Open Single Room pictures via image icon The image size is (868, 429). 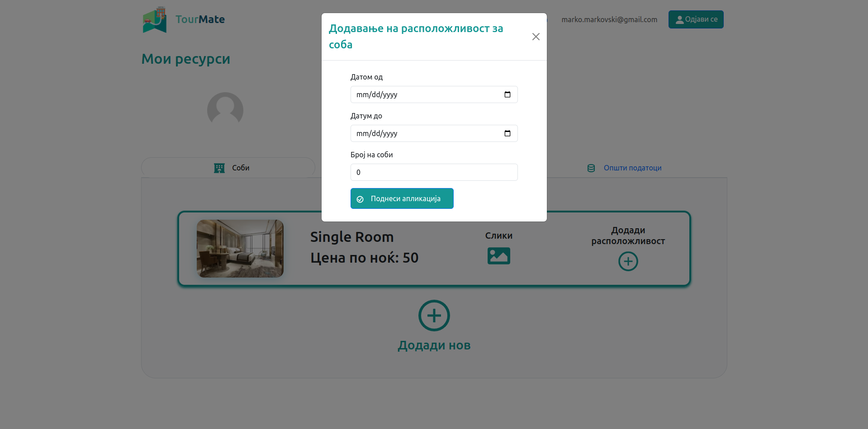click(498, 256)
